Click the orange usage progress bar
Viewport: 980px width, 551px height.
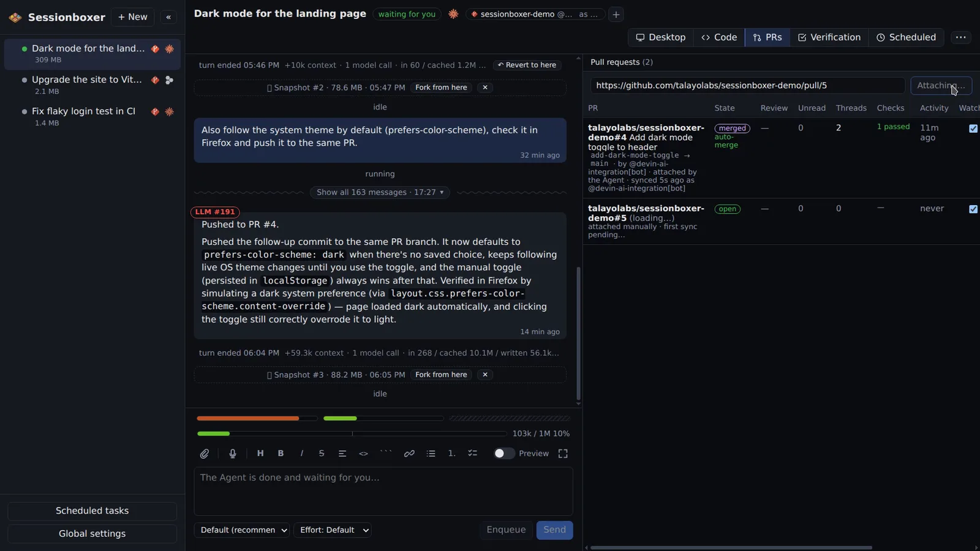[257, 419]
